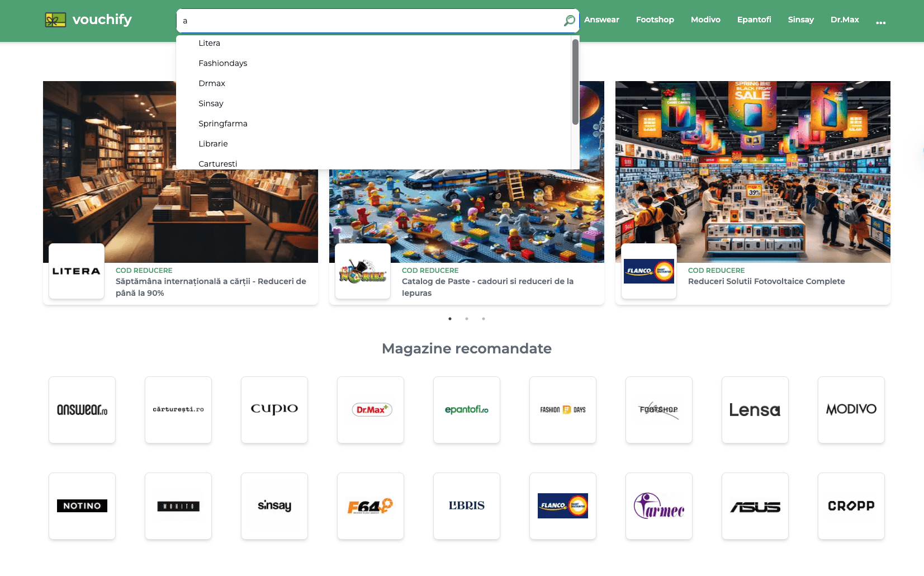This screenshot has width=924, height=576.
Task: Click the Flanco logo on banner card
Action: point(649,271)
